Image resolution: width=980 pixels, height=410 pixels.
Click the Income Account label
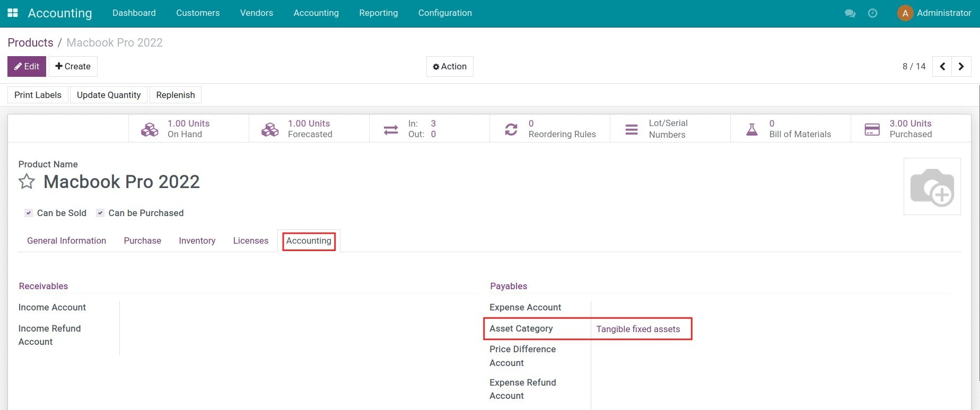point(52,308)
